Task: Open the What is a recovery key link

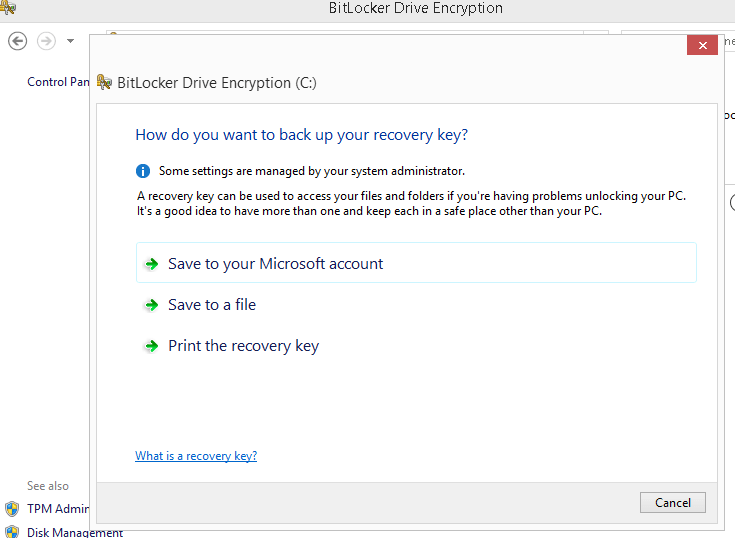Action: [x=196, y=456]
